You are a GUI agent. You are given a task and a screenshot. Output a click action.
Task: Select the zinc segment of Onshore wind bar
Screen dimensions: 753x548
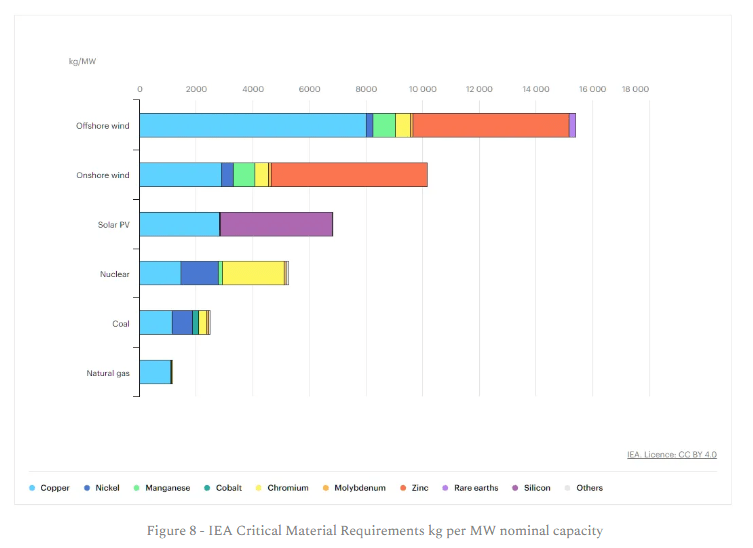(349, 174)
